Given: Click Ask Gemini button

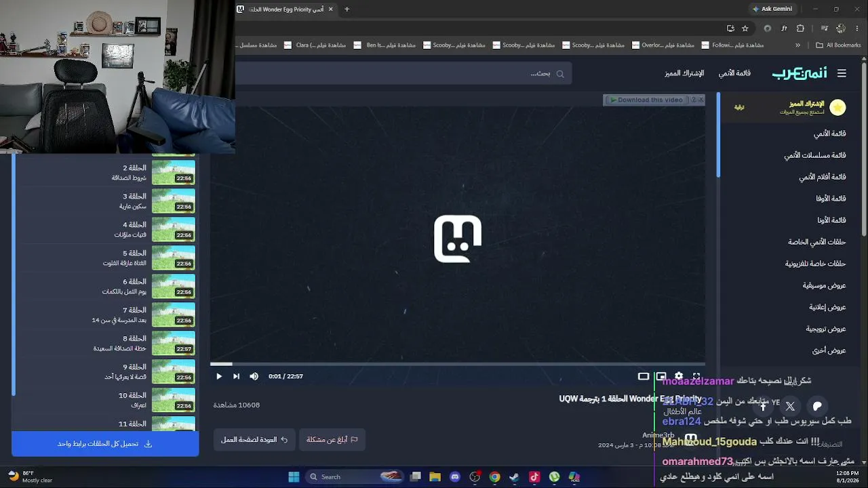Looking at the screenshot, I should (772, 9).
